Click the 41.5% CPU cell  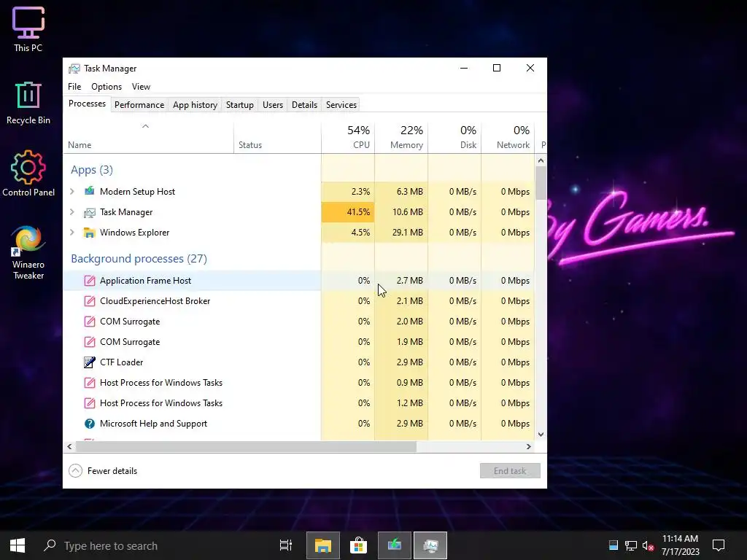[348, 212]
